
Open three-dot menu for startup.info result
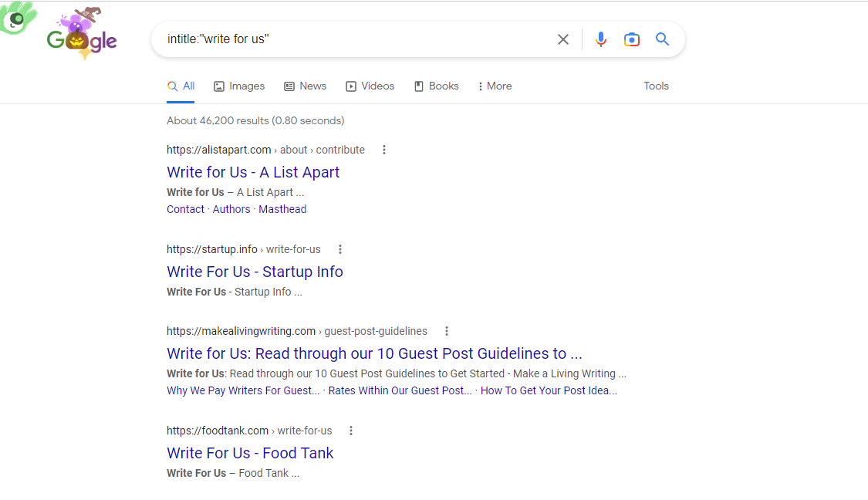340,249
